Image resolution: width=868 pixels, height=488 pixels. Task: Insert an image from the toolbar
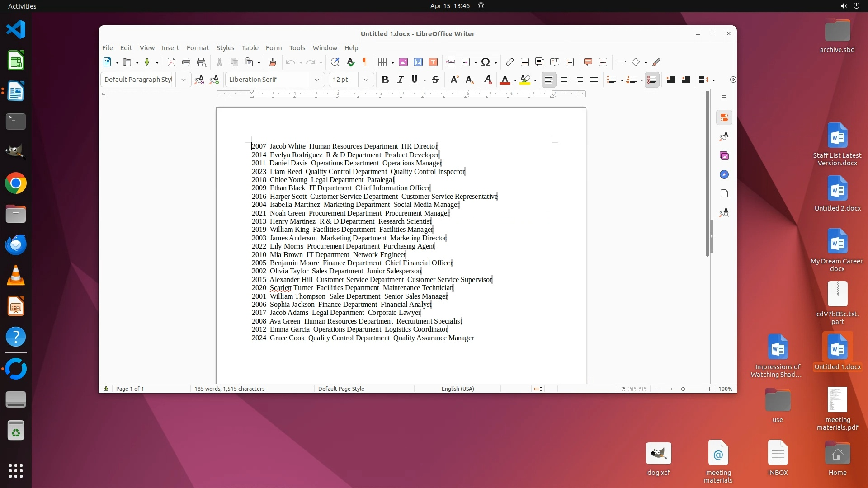tap(403, 62)
